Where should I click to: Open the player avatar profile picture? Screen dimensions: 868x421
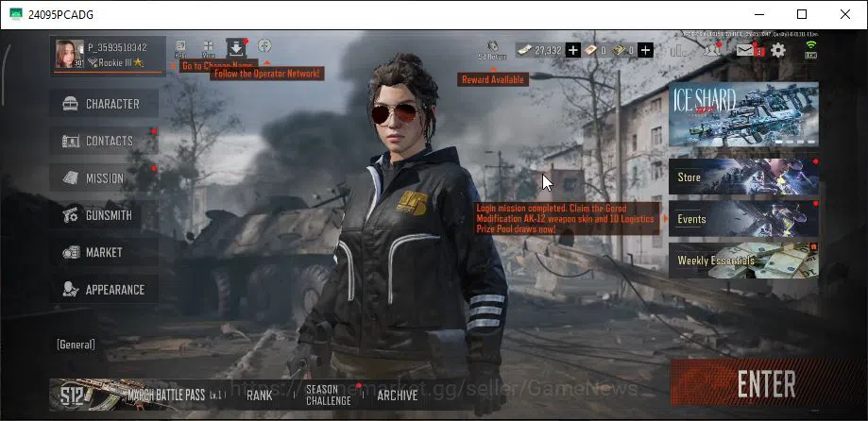(70, 54)
